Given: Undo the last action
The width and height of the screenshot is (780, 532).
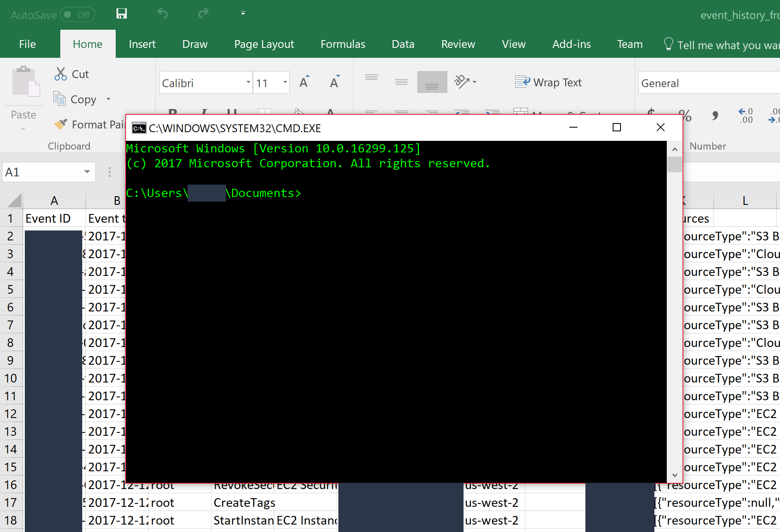Looking at the screenshot, I should click(162, 14).
